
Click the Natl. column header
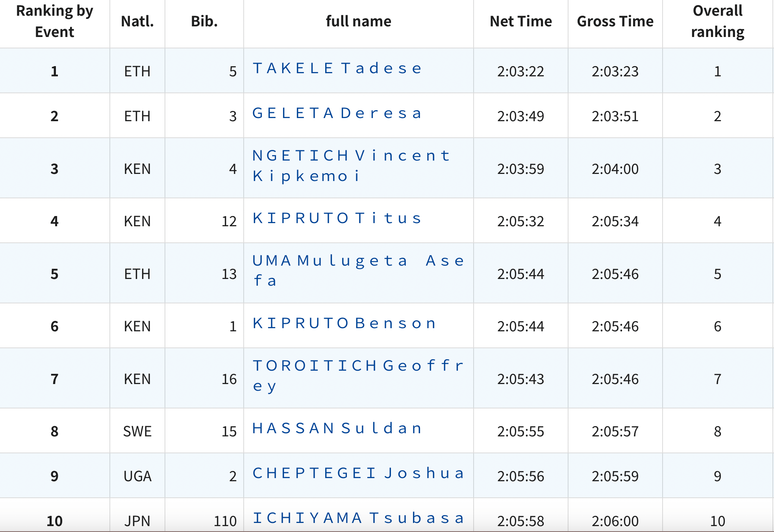[x=137, y=21]
